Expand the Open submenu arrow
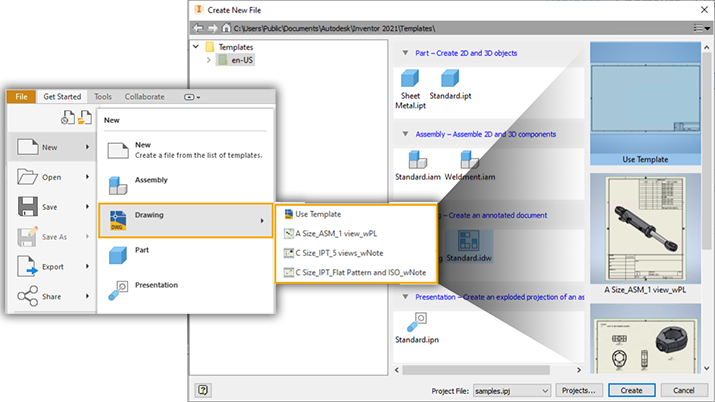This screenshot has height=402, width=715. click(87, 177)
